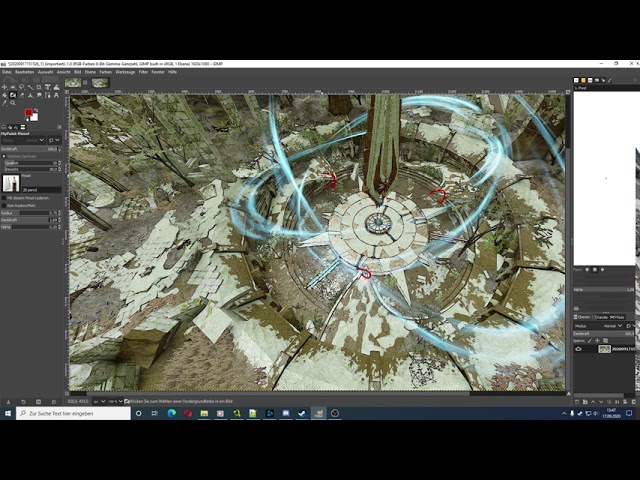The width and height of the screenshot is (640, 480).
Task: Open the mode group switch dropdown
Action: (x=54, y=140)
